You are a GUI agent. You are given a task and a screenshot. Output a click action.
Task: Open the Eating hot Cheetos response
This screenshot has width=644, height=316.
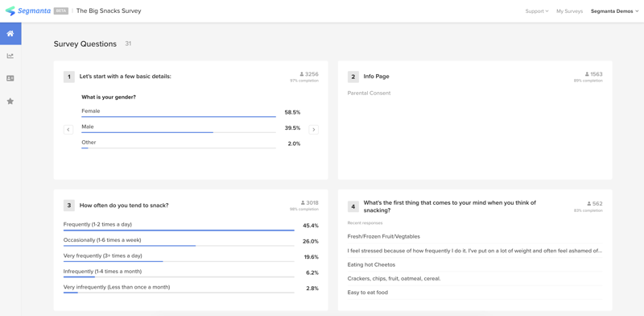pos(371,264)
